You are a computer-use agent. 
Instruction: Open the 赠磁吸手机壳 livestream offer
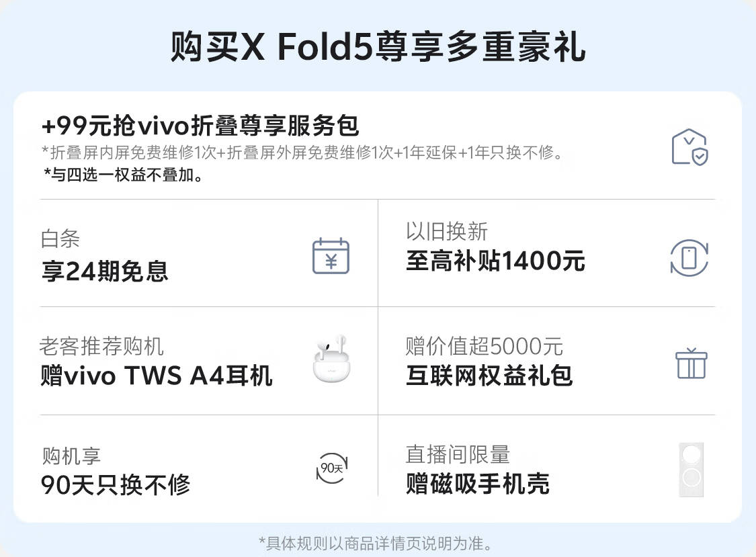(477, 483)
